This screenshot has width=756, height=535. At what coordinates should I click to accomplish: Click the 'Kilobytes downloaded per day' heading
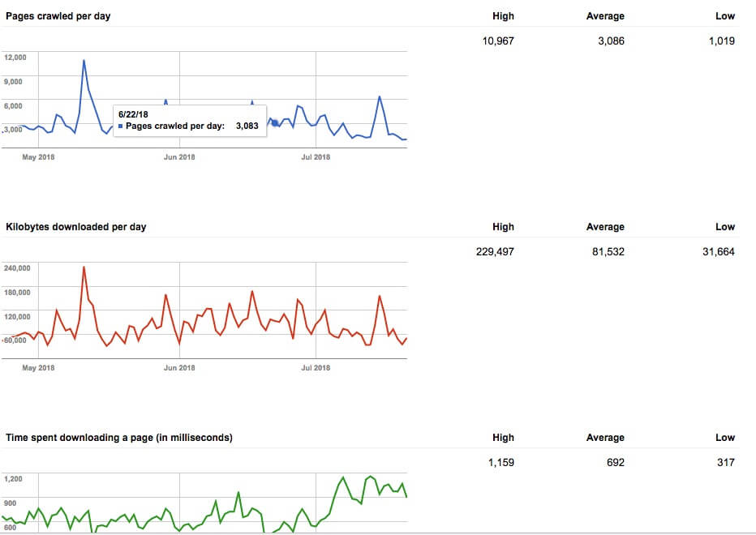(75, 226)
